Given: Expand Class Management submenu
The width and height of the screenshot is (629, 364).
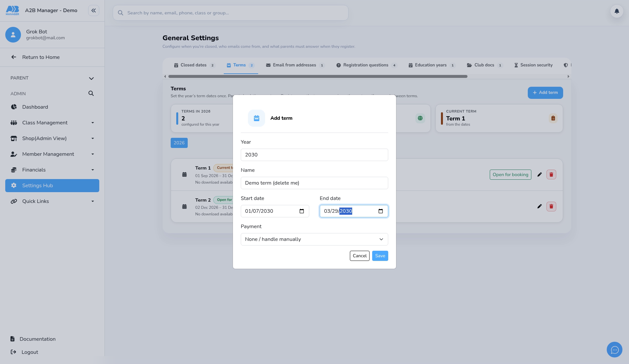Looking at the screenshot, I should pyautogui.click(x=93, y=123).
